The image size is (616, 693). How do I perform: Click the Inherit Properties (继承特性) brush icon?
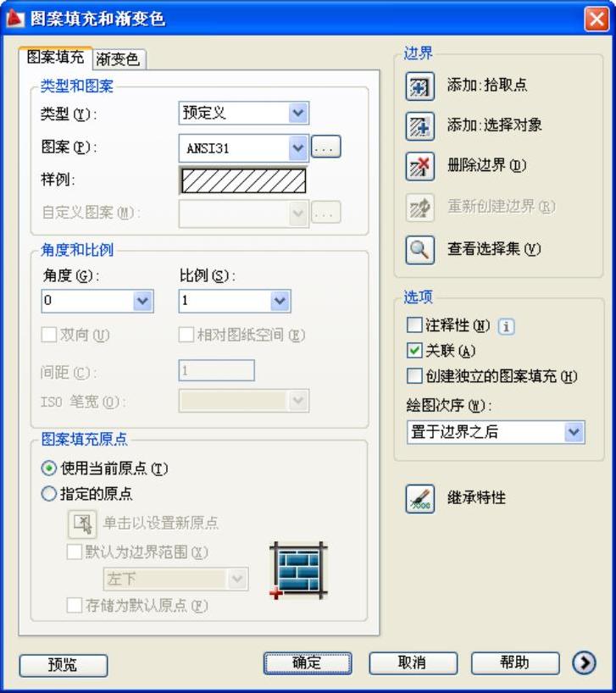[x=419, y=498]
